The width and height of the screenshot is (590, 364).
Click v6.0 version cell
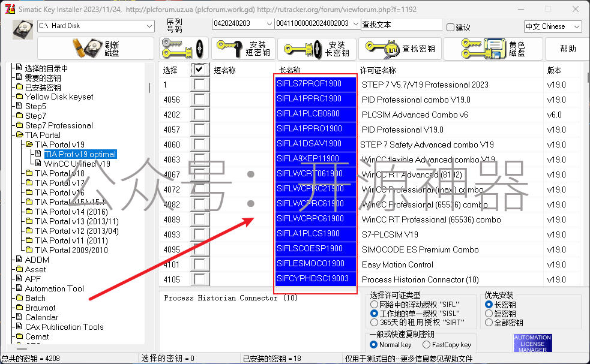coord(554,115)
